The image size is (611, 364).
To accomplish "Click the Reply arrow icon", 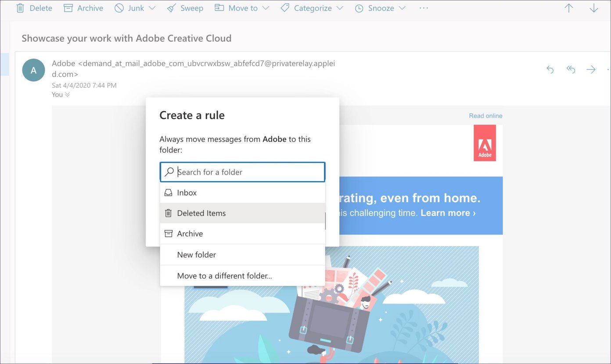I will coord(550,69).
